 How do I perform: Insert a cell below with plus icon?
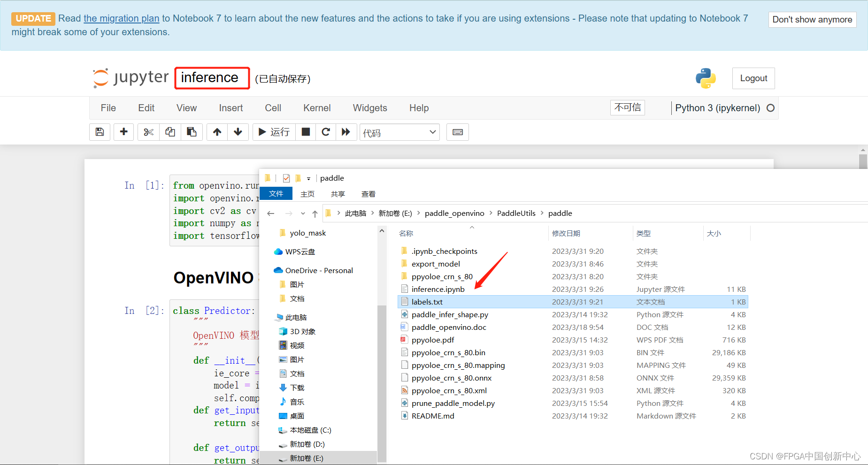point(123,132)
